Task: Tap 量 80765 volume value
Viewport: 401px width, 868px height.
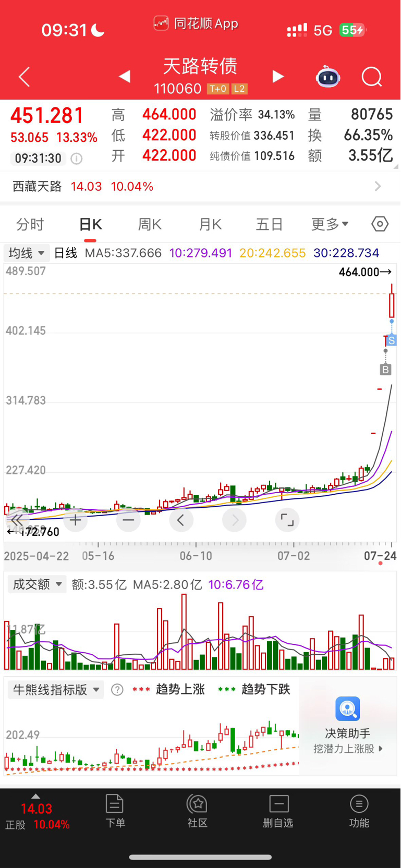Action: (372, 115)
